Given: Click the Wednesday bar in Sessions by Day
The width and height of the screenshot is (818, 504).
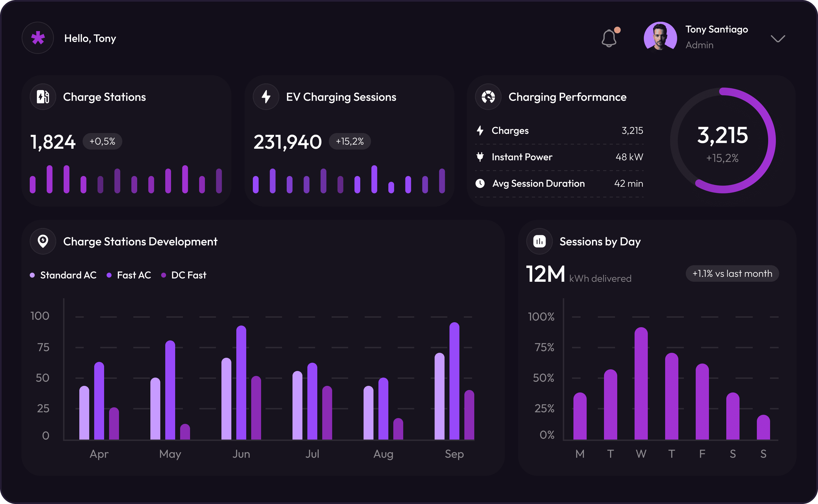Looking at the screenshot, I should 641,383.
